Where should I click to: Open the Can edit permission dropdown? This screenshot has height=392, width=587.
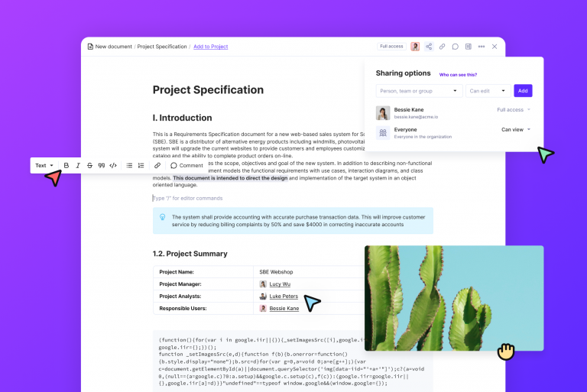click(x=488, y=91)
